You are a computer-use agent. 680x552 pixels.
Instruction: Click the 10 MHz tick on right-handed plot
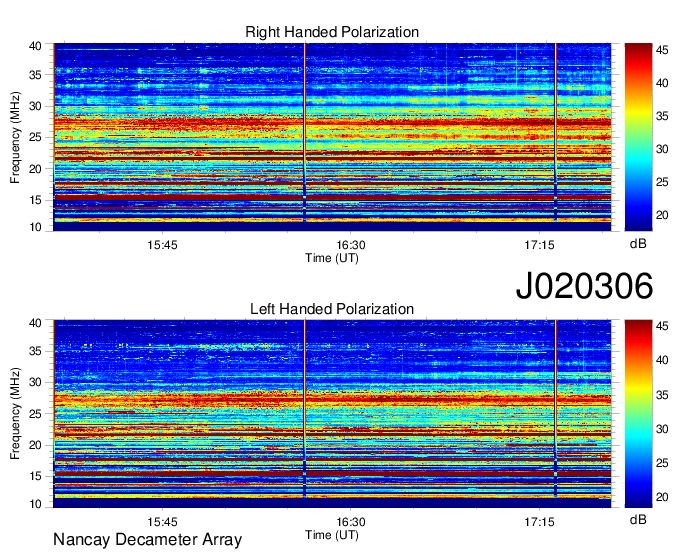click(x=36, y=227)
